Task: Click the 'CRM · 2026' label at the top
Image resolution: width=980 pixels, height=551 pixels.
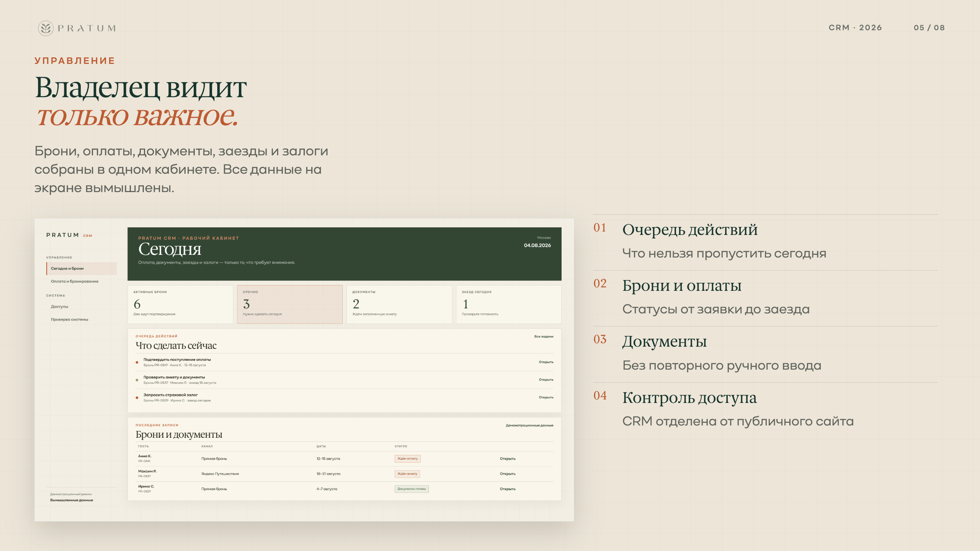Action: [855, 28]
